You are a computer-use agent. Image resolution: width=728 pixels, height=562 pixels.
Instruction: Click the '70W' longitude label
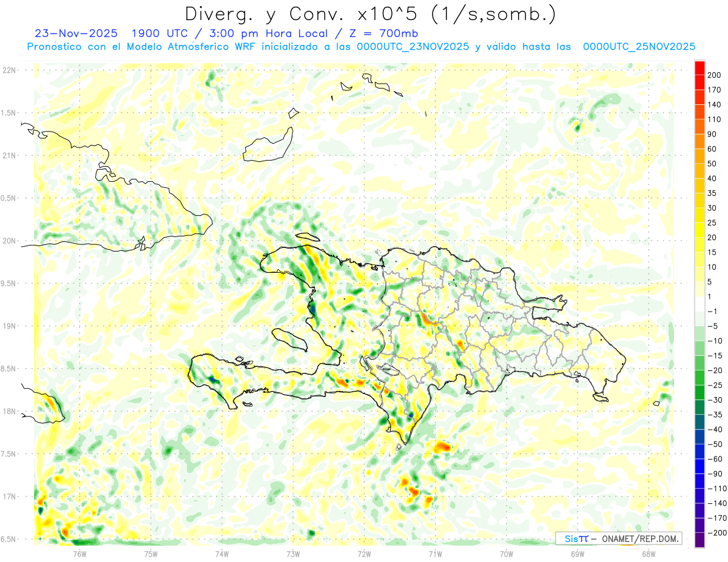coord(507,554)
